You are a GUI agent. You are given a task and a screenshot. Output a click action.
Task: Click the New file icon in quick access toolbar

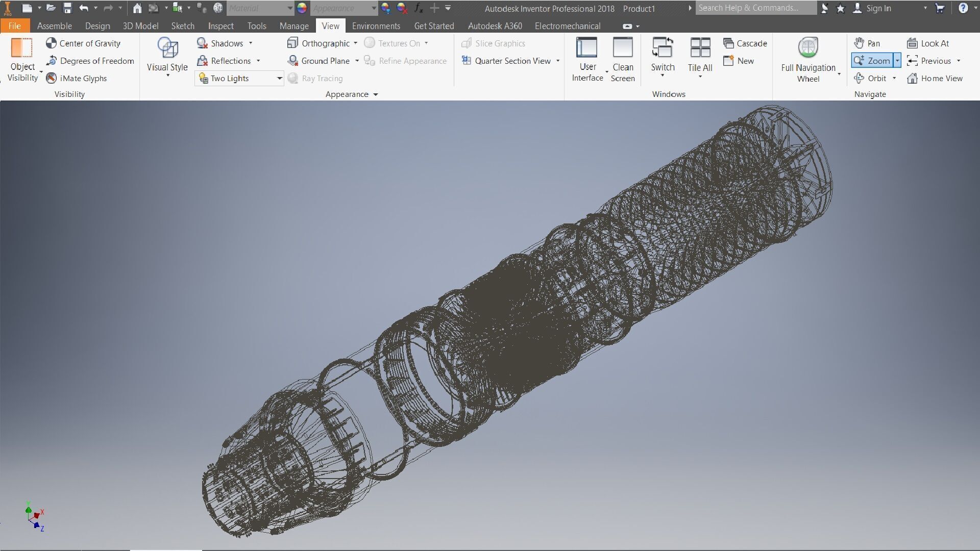(x=27, y=8)
